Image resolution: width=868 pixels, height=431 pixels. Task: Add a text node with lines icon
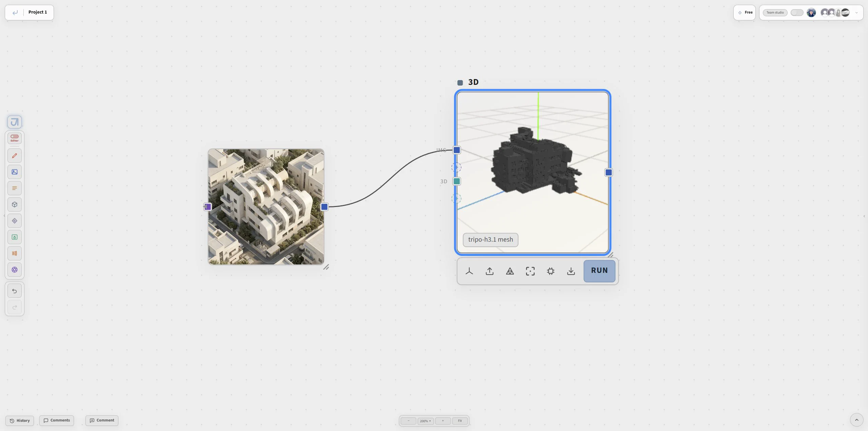(15, 188)
